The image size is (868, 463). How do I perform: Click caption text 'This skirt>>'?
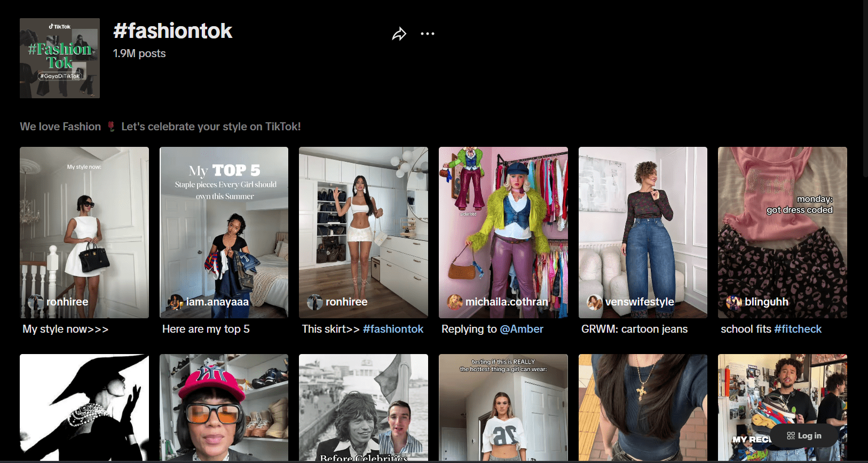tap(331, 329)
